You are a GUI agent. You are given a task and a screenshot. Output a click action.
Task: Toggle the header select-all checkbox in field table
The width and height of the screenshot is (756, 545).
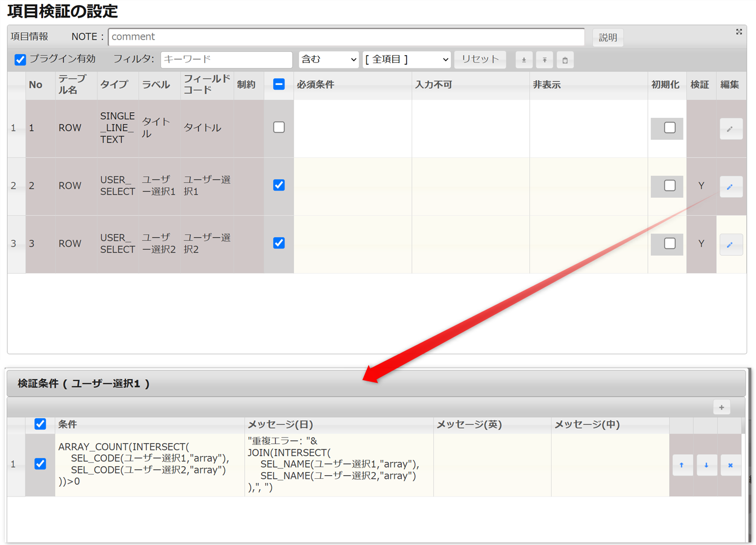click(x=279, y=84)
